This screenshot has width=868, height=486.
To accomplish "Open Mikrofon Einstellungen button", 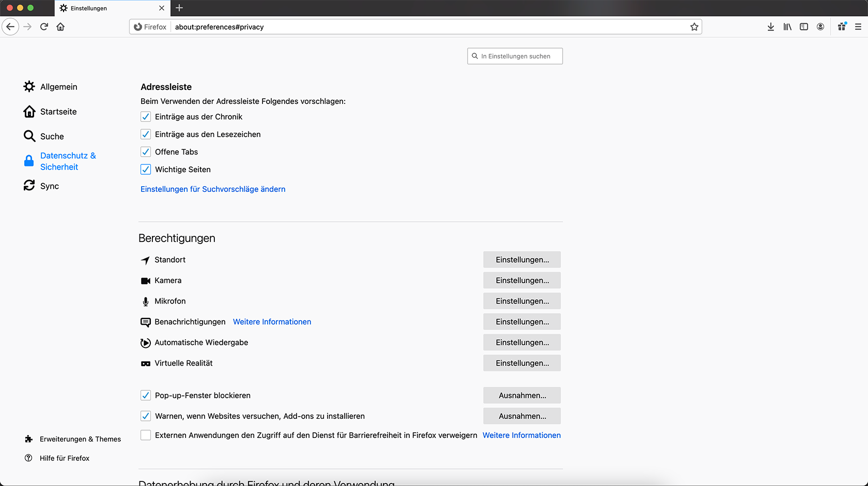I will [522, 301].
